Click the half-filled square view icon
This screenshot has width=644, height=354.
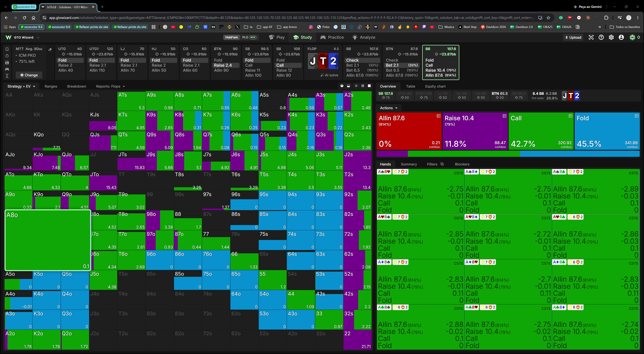pos(348,86)
